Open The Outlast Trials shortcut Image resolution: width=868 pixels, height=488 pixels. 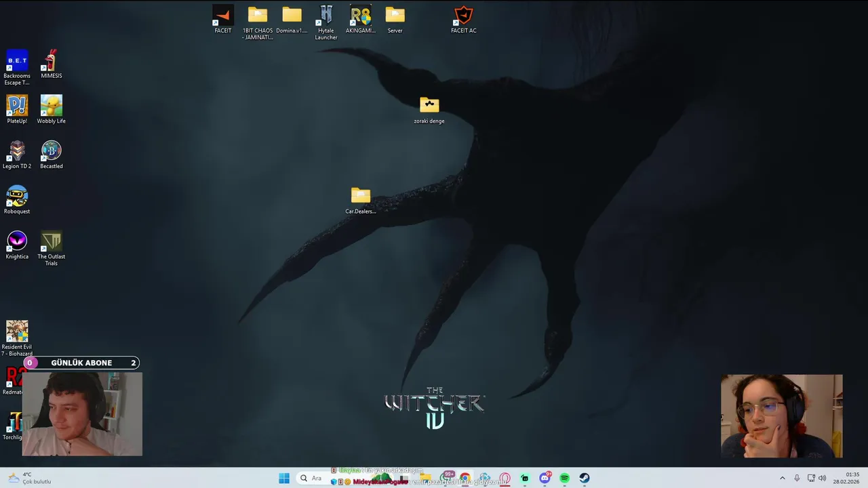[x=52, y=248]
